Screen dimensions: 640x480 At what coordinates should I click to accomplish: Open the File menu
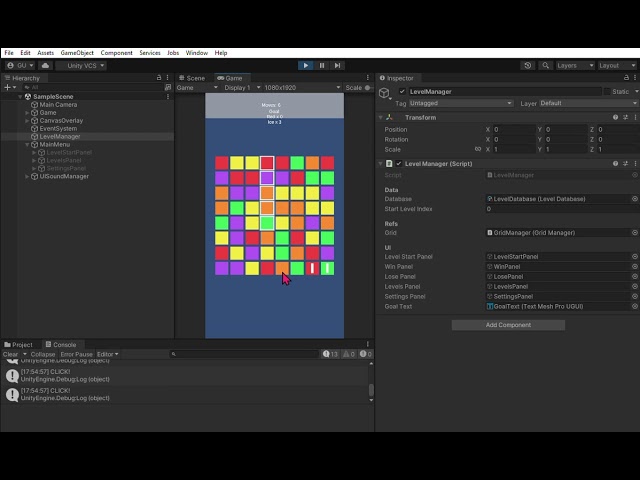tap(9, 53)
